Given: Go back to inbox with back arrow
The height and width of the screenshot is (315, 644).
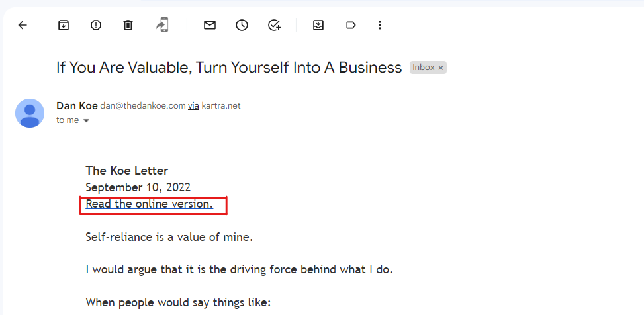Looking at the screenshot, I should pyautogui.click(x=23, y=25).
